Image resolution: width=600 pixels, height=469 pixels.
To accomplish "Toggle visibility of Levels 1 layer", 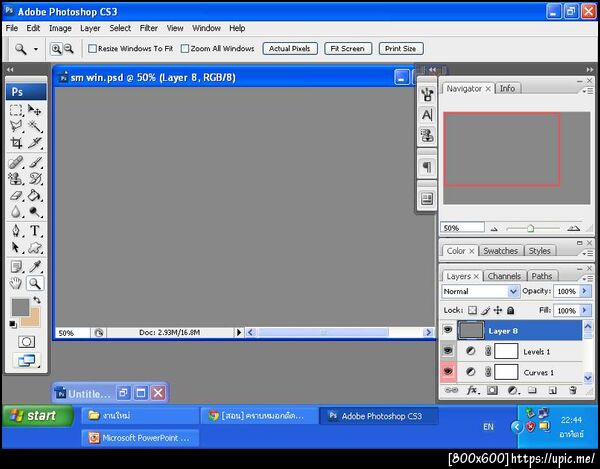I will tap(448, 351).
